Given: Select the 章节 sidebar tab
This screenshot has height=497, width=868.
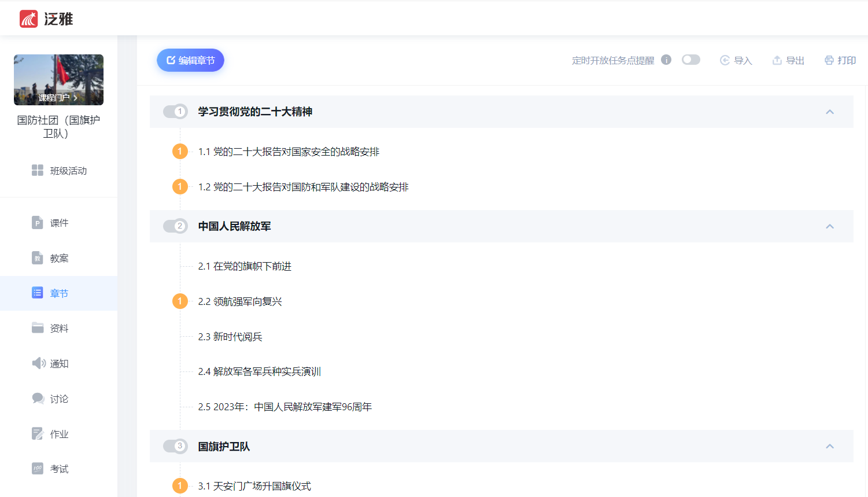Looking at the screenshot, I should tap(60, 293).
